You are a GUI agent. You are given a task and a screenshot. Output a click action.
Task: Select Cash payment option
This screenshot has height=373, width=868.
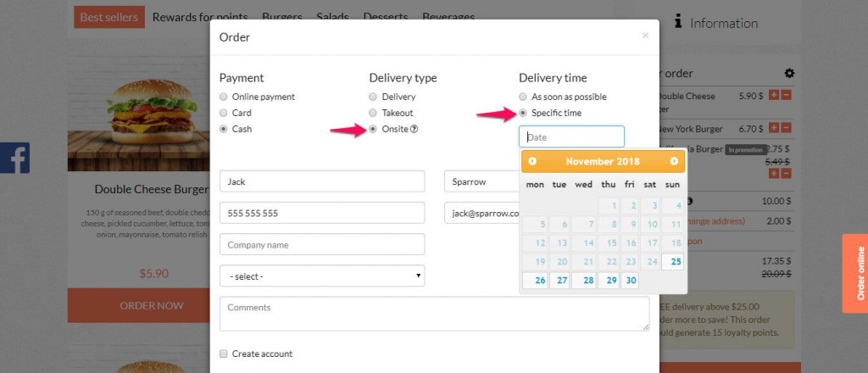coord(224,129)
